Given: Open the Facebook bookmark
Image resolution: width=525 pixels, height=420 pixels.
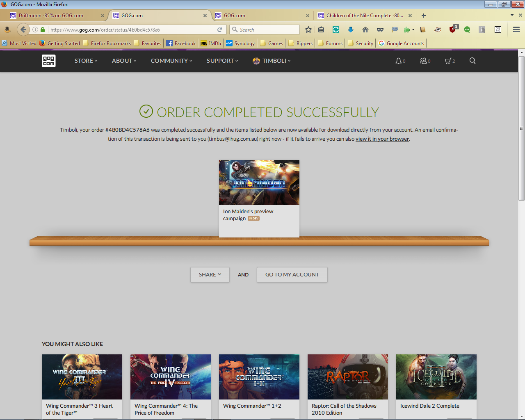Looking at the screenshot, I should [181, 43].
